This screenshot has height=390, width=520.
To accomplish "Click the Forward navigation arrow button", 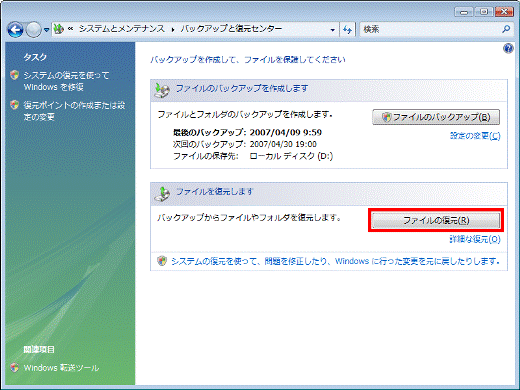I will pos(34,30).
